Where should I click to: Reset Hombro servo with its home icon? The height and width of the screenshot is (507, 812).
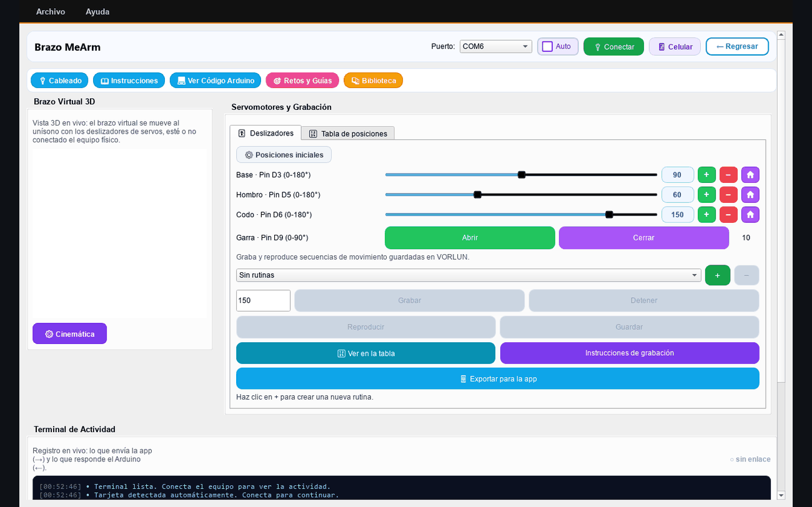tap(750, 195)
